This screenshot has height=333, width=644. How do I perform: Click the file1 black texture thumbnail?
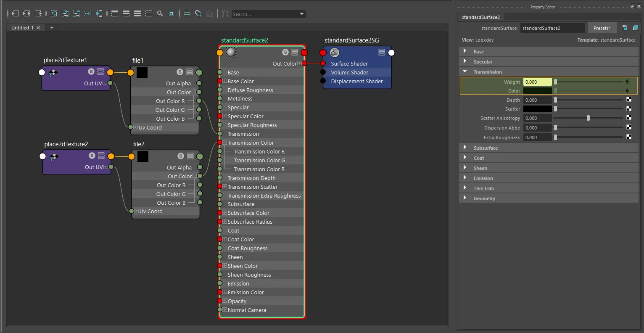(x=142, y=72)
